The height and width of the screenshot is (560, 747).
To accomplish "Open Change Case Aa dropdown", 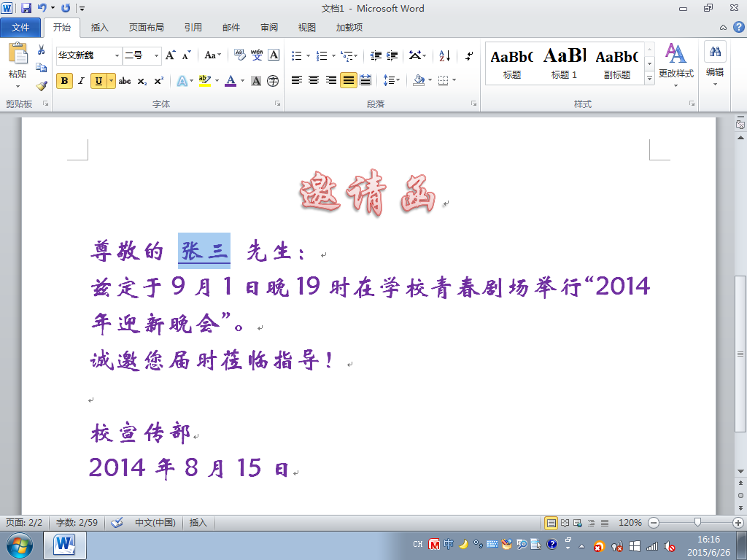I will tap(212, 55).
